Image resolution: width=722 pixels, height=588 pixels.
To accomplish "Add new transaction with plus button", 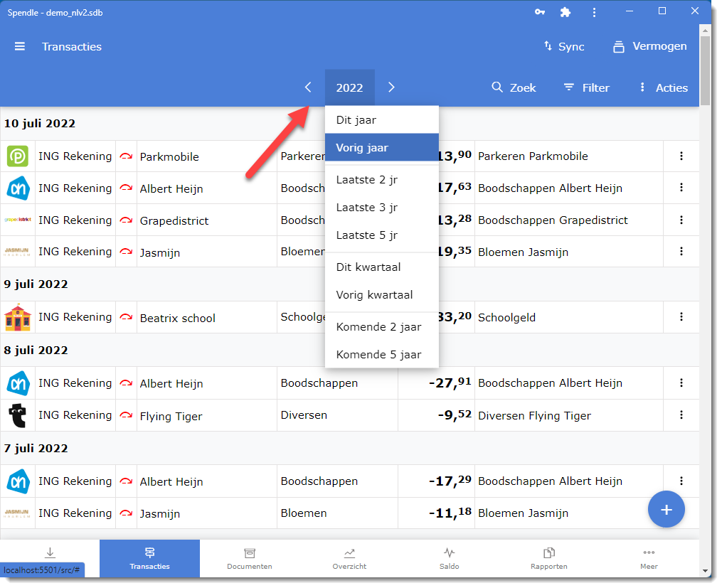I will tap(667, 509).
